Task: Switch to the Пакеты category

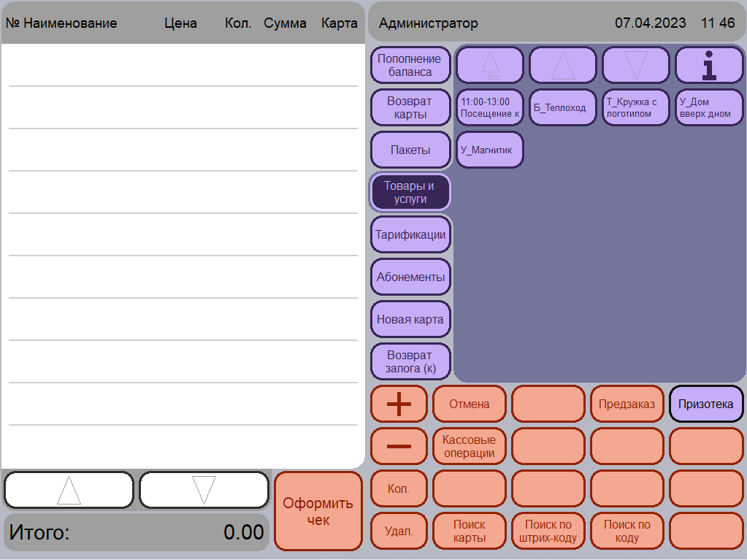Action: 410,150
